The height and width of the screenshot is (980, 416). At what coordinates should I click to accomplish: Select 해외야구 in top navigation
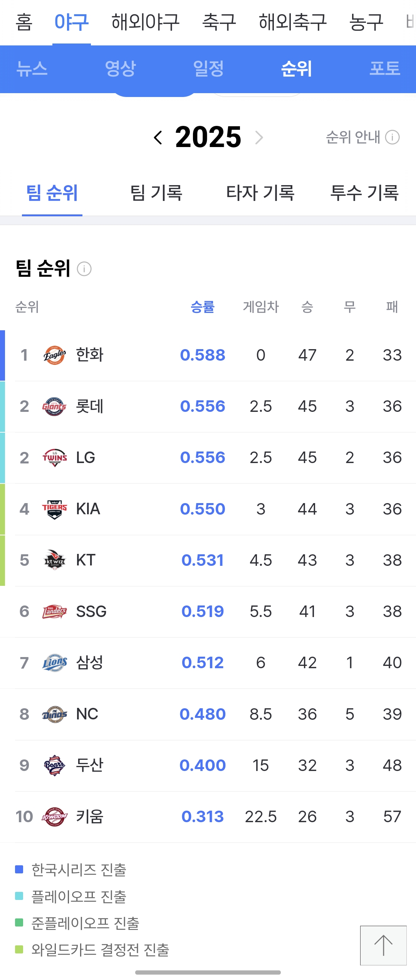[146, 22]
